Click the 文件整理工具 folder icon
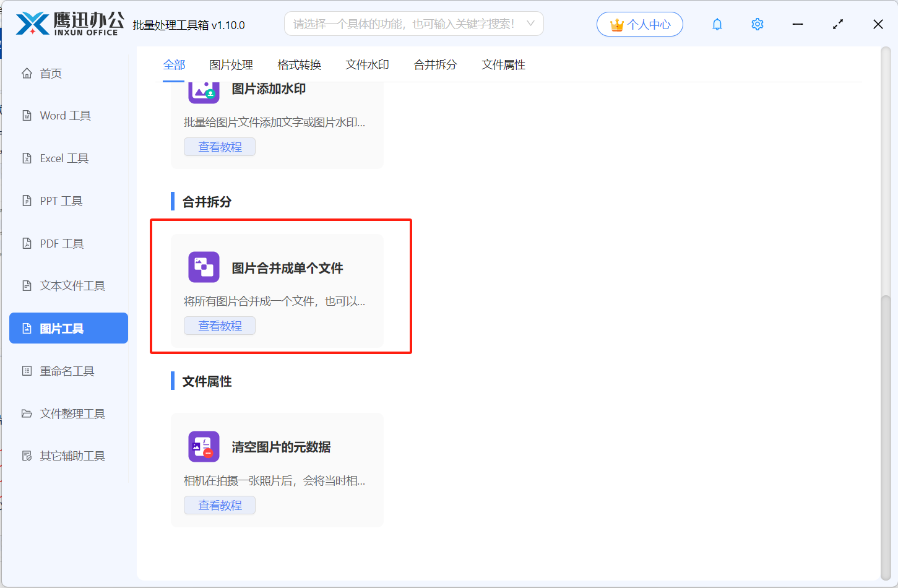Image resolution: width=898 pixels, height=588 pixels. point(27,413)
